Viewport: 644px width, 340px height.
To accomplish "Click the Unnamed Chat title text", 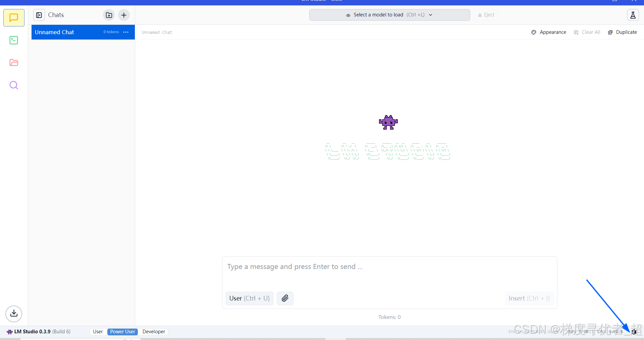I will (x=157, y=32).
